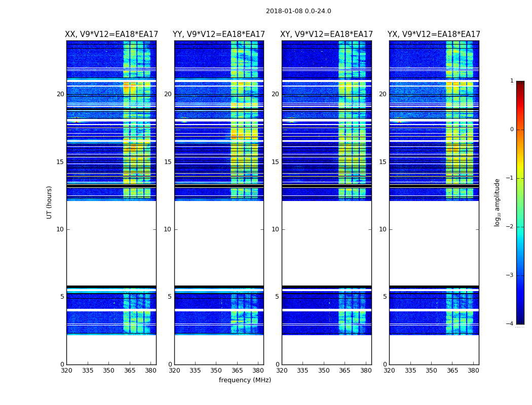The height and width of the screenshot is (405, 532).
Task: Click the YX polarization panel title
Action: point(434,34)
